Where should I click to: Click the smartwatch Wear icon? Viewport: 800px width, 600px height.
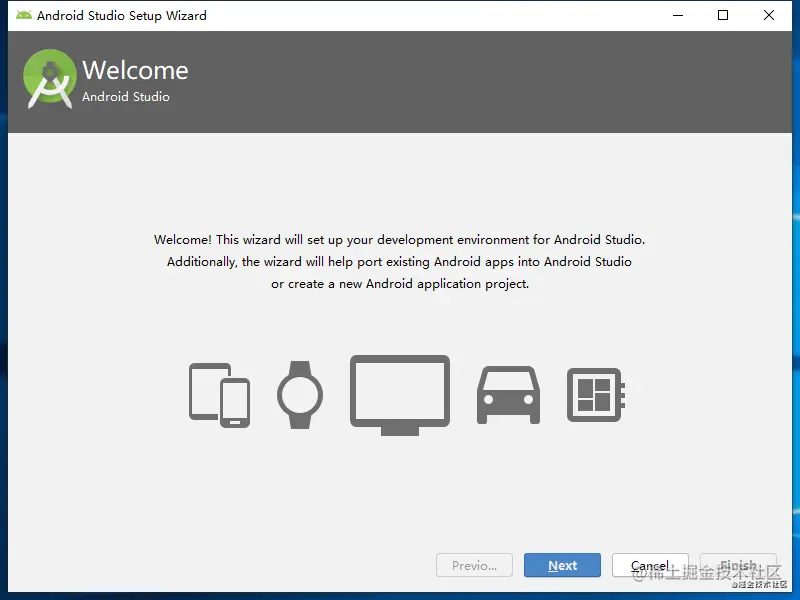point(300,395)
